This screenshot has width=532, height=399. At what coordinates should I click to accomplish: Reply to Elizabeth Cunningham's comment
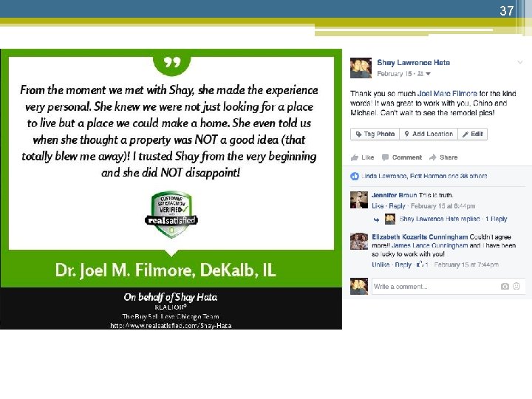pos(403,265)
